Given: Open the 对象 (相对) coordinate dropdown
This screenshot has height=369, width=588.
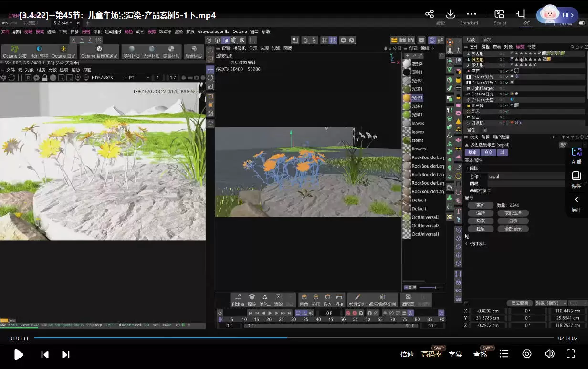Looking at the screenshot, I should coord(550,303).
